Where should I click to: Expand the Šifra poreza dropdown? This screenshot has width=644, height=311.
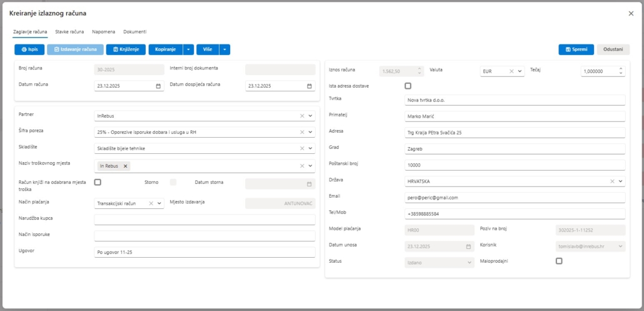(x=310, y=132)
